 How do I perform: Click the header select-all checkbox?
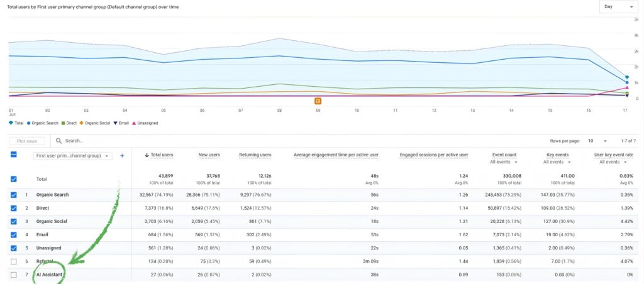pos(14,155)
